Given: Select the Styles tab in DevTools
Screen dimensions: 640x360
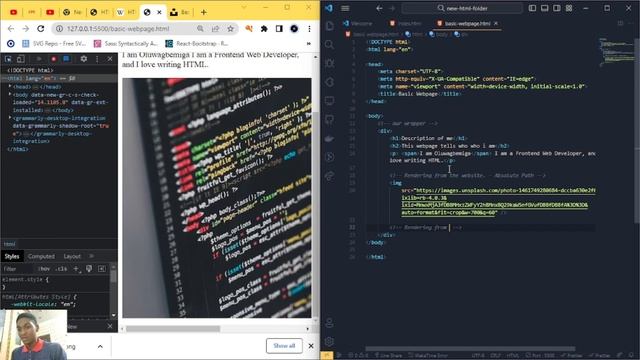Looking at the screenshot, I should click(x=12, y=256).
